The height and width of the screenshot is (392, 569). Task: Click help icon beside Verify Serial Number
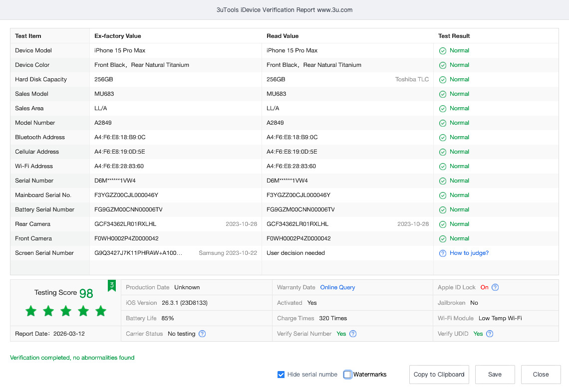(x=353, y=334)
